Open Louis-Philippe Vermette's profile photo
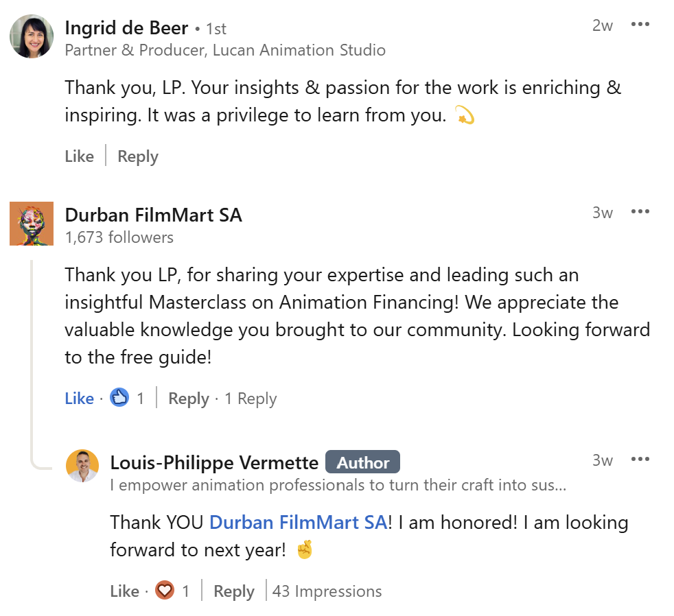The width and height of the screenshot is (674, 616). tap(82, 466)
